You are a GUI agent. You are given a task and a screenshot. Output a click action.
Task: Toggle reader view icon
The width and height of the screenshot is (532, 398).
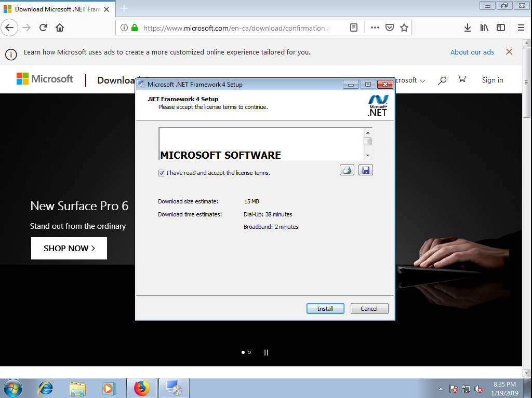click(x=353, y=28)
